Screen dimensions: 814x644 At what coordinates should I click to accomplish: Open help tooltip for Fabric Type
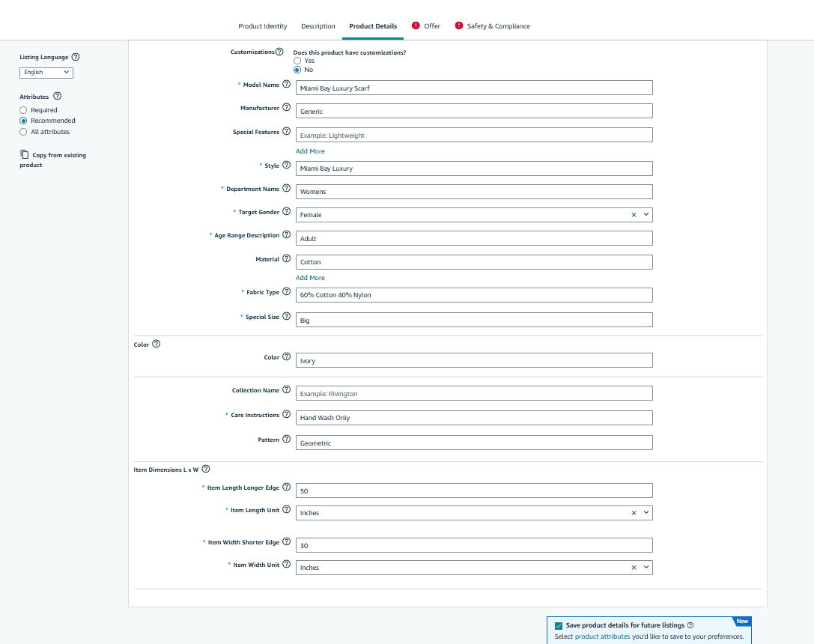(x=286, y=292)
